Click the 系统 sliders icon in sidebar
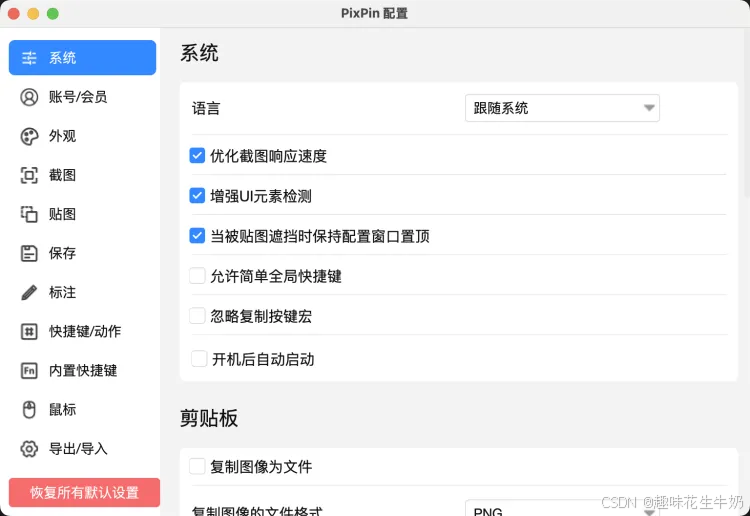Screen dimensions: 750x516 (29, 58)
